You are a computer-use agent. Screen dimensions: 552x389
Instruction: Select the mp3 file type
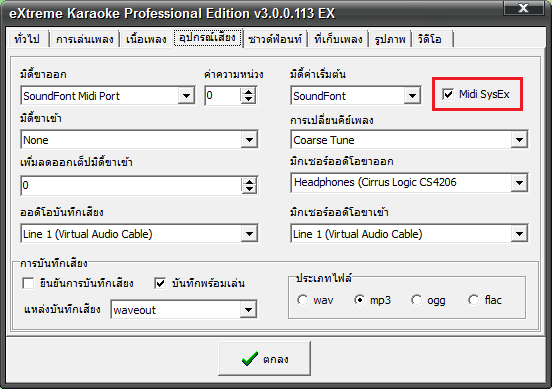pos(359,300)
